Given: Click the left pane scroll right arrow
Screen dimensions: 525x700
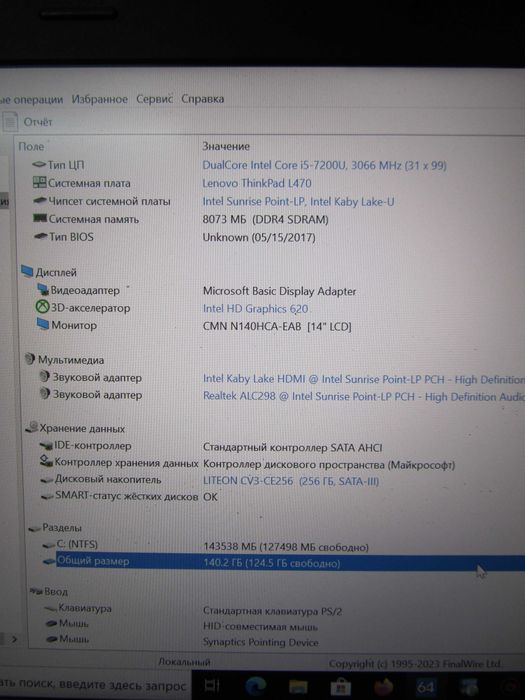Looking at the screenshot, I should tap(14, 639).
